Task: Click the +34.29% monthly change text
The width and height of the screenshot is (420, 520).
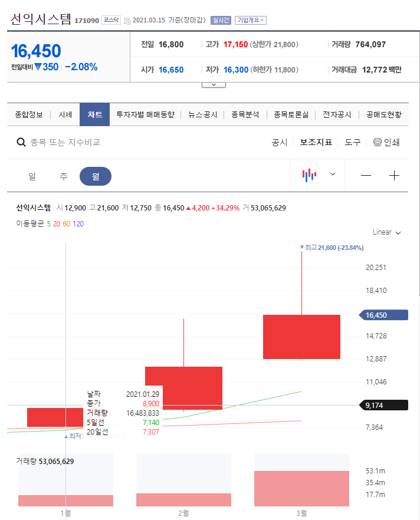Action: pos(225,208)
